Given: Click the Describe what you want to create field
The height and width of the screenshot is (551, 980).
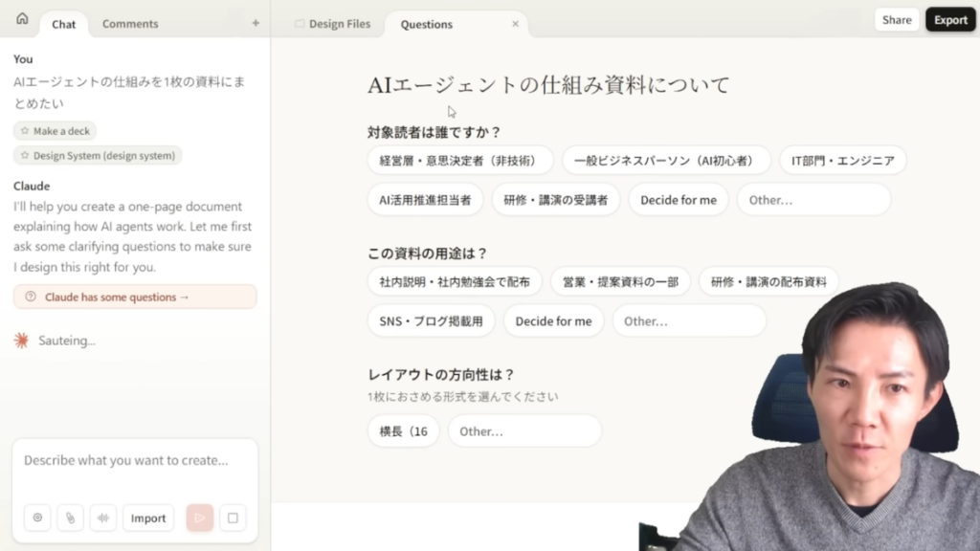Looking at the screenshot, I should (x=134, y=460).
